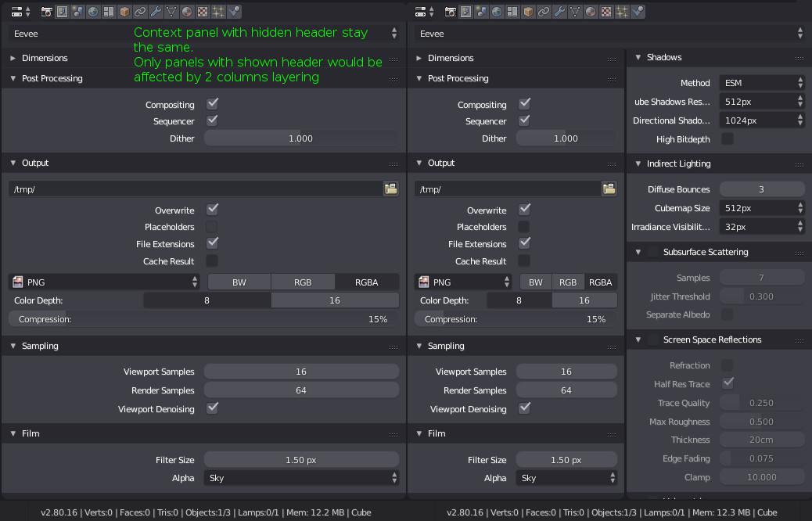Screen dimensions: 812x521
Task: Open the Particles sparkle tab in left editor
Action: [218, 12]
